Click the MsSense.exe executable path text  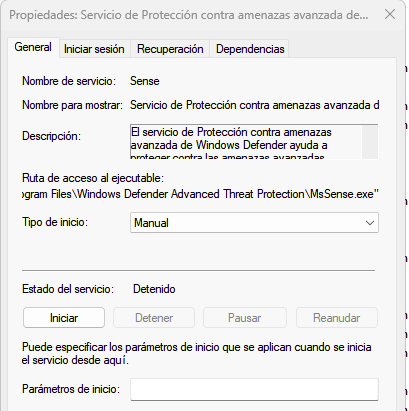[200, 194]
